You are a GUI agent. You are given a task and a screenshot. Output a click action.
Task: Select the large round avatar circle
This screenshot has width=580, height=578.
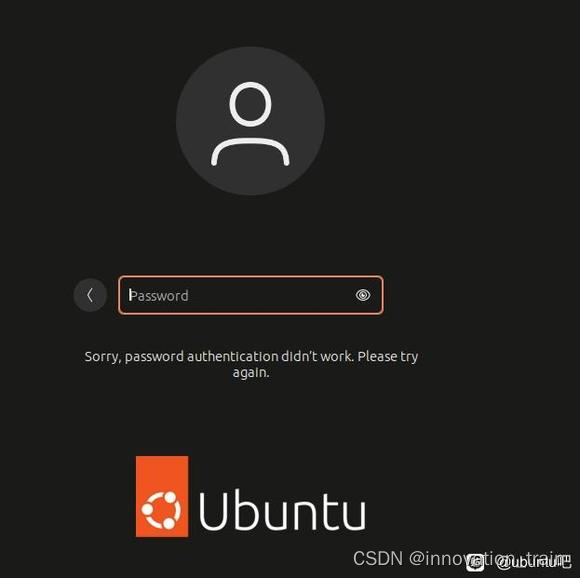pyautogui.click(x=250, y=121)
